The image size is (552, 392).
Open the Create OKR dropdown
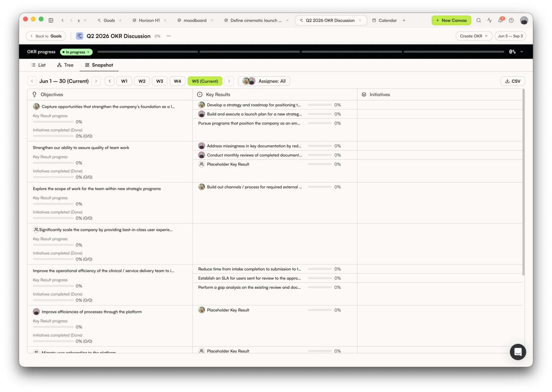coord(474,36)
